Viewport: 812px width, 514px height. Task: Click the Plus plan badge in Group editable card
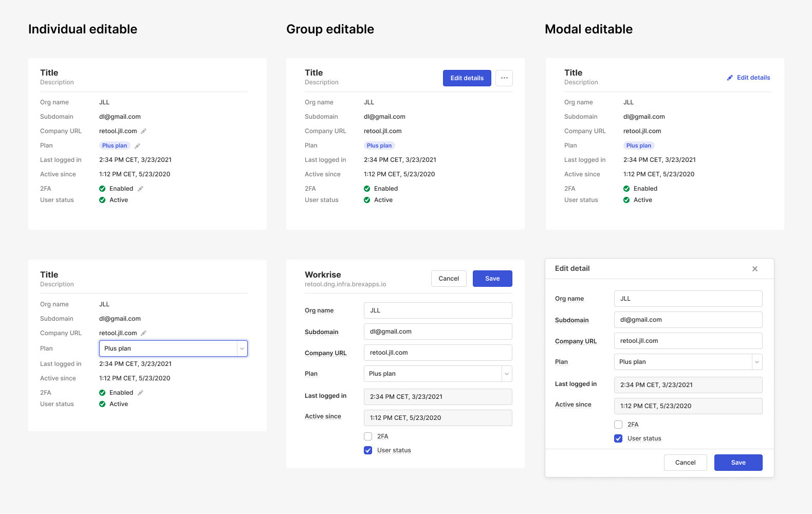coord(379,146)
